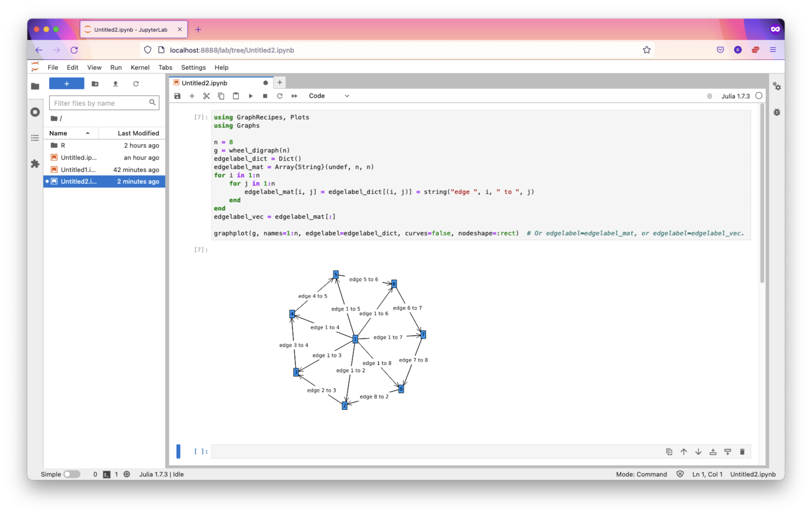Screen dimensions: 812x516
Task: Toggle Simple interface mode switch
Action: coord(72,474)
